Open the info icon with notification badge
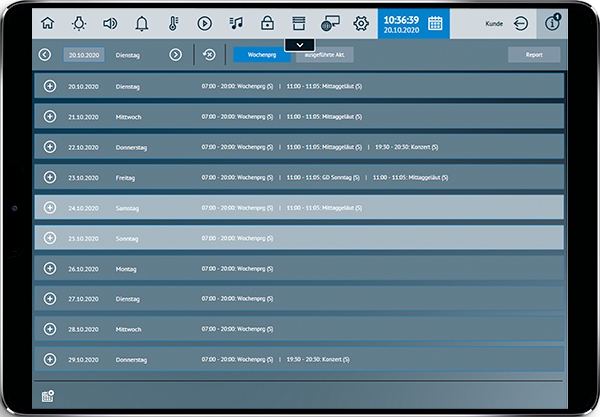The image size is (600, 417). (552, 23)
